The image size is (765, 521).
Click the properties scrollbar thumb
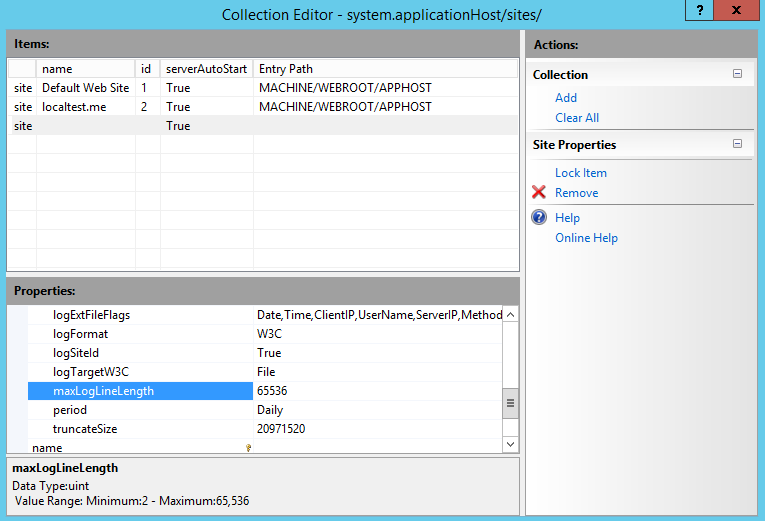point(510,403)
